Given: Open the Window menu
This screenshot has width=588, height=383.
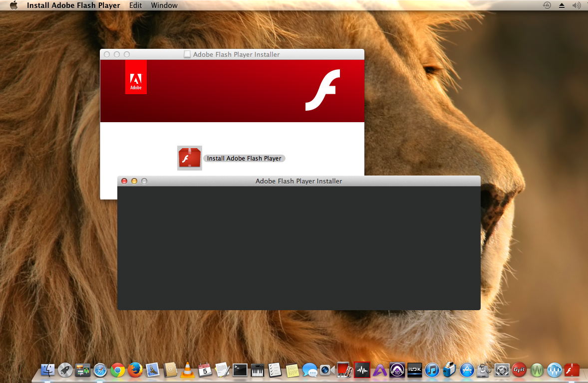Looking at the screenshot, I should [164, 5].
